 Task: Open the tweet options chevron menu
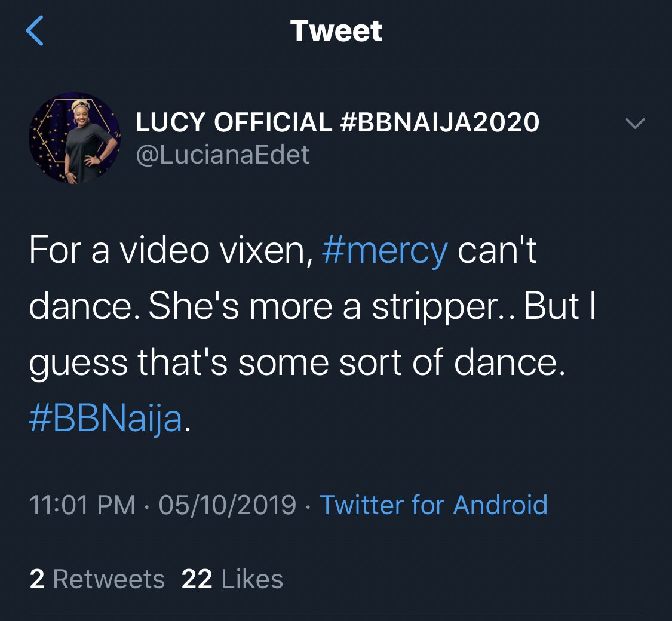pyautogui.click(x=634, y=124)
